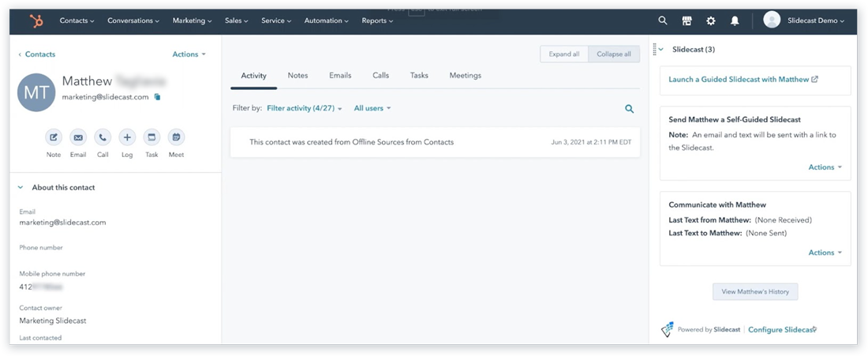This screenshot has height=356, width=868.
Task: Select the Activity tab
Action: 253,76
